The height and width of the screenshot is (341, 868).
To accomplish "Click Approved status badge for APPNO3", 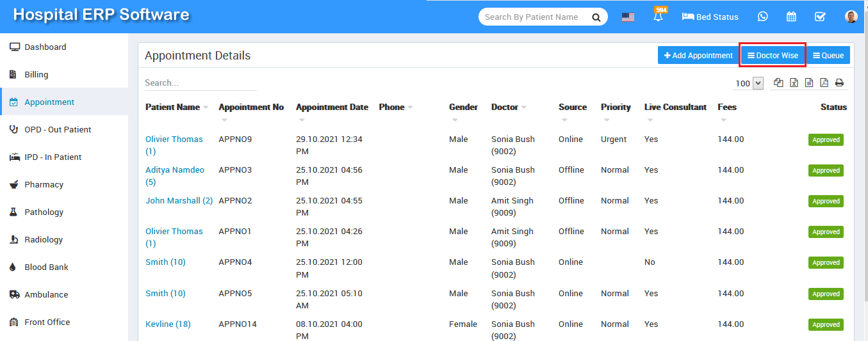I will point(826,170).
